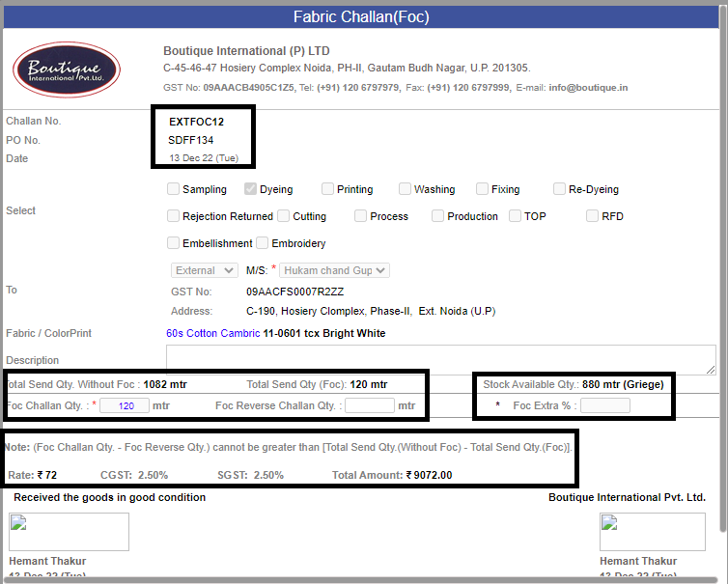Click the Boutique International logo

67,70
